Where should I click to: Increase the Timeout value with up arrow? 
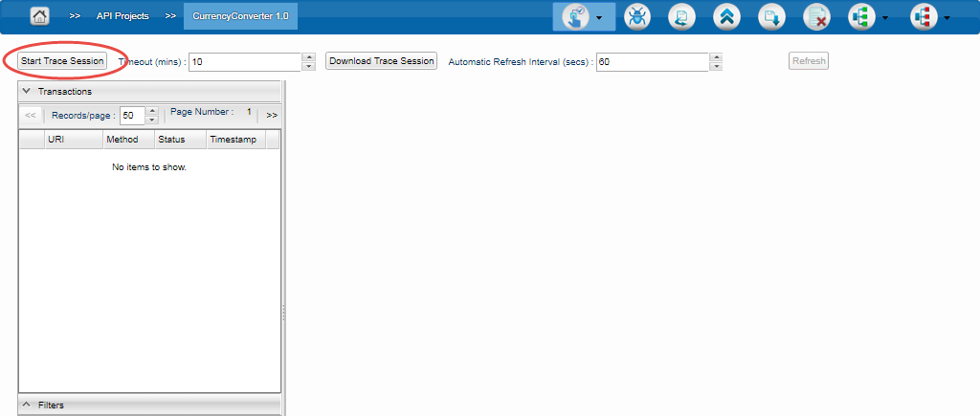309,56
